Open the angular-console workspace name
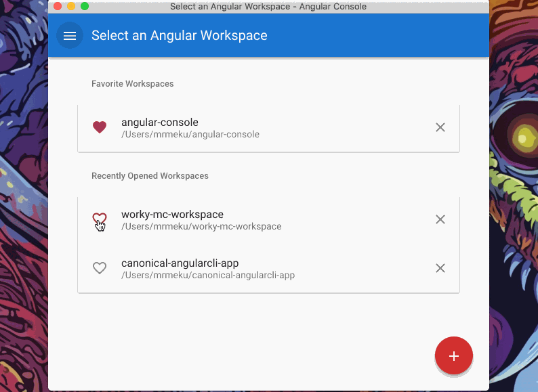The image size is (538, 392). 160,123
